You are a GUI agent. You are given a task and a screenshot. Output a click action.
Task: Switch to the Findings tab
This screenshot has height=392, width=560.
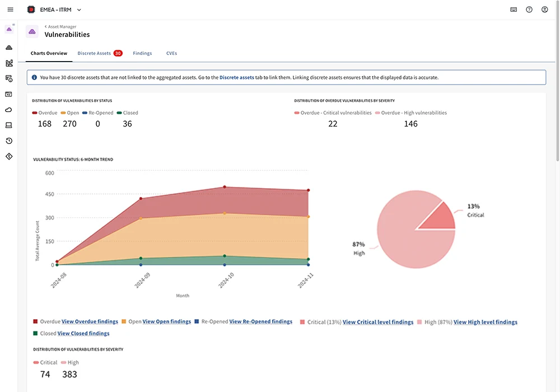click(x=142, y=53)
